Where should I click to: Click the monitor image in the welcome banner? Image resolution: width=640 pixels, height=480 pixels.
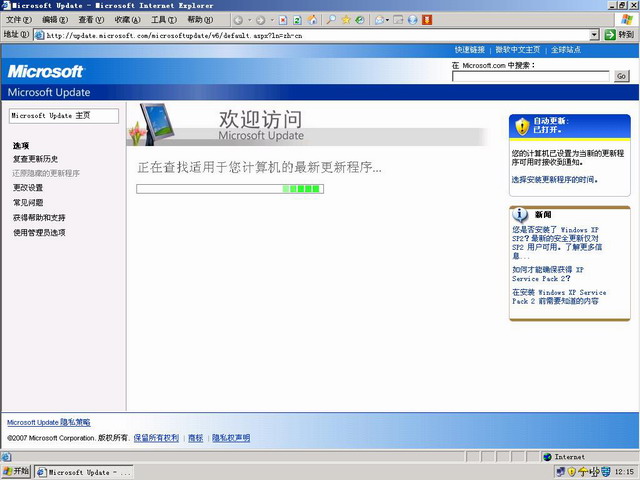(x=157, y=124)
